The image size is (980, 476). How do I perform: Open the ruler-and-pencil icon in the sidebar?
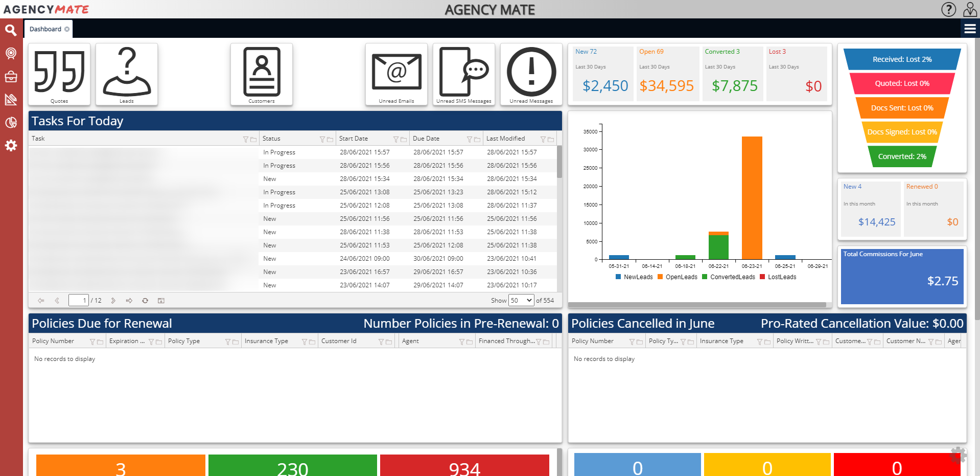point(11,99)
